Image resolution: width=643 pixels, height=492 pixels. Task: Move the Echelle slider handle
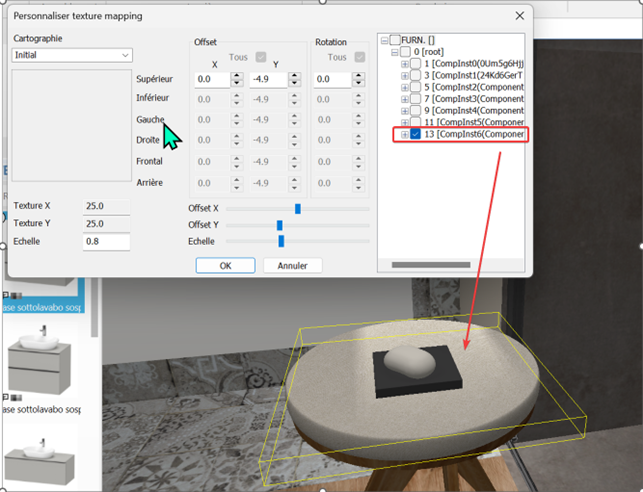pos(281,241)
